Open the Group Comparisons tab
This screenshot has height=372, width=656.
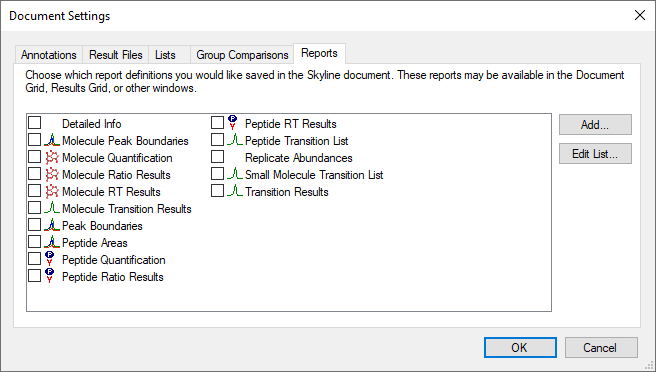(242, 55)
